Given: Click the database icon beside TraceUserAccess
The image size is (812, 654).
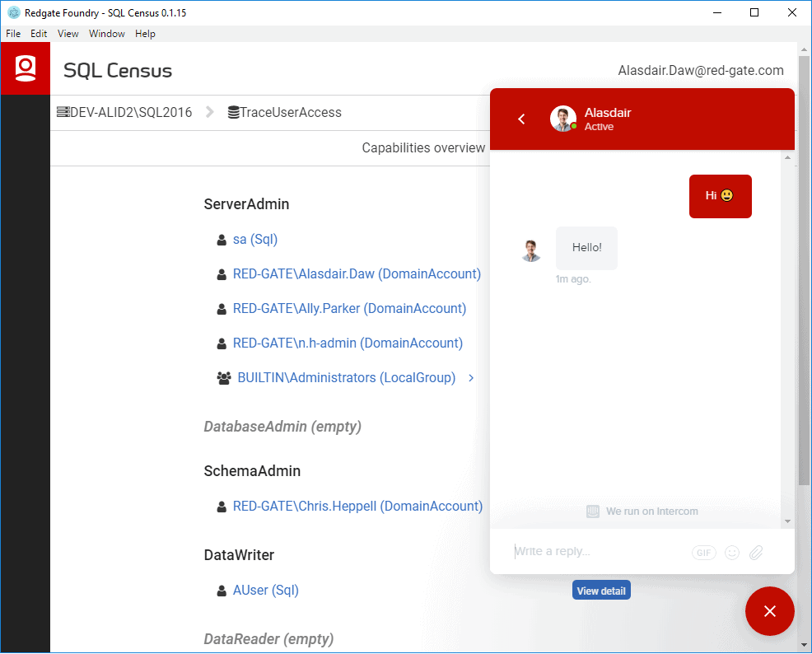Looking at the screenshot, I should point(234,112).
